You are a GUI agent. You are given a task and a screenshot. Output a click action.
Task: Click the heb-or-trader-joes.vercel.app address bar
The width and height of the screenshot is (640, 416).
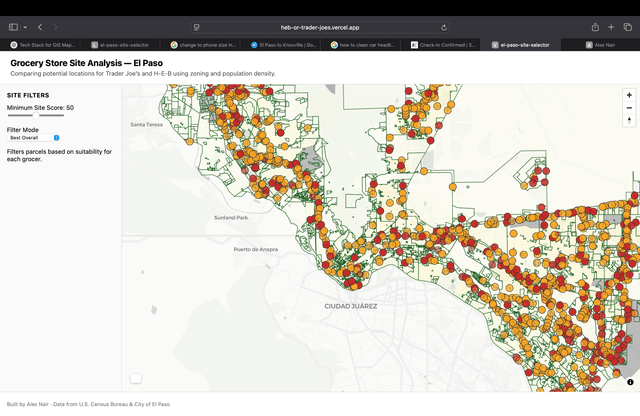[319, 27]
